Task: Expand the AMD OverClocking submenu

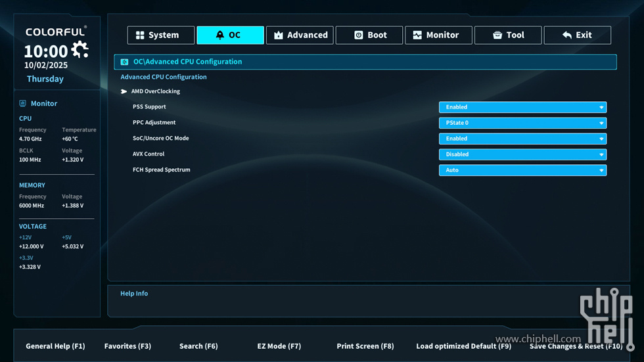Action: tap(155, 91)
